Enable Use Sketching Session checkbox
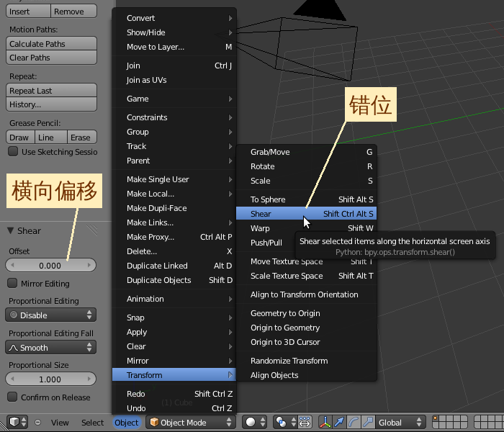Viewport: 504px width, 432px height. 13,151
